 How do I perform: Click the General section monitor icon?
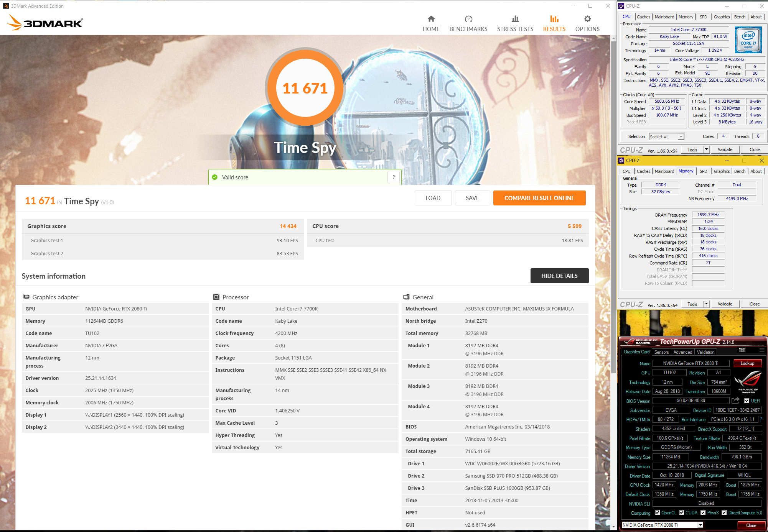pos(406,297)
